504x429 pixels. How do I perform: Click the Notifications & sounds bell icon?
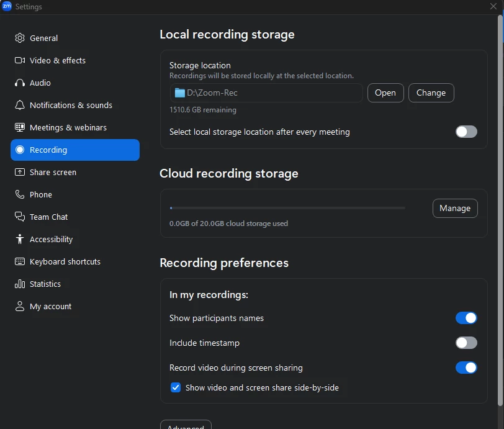tap(20, 105)
